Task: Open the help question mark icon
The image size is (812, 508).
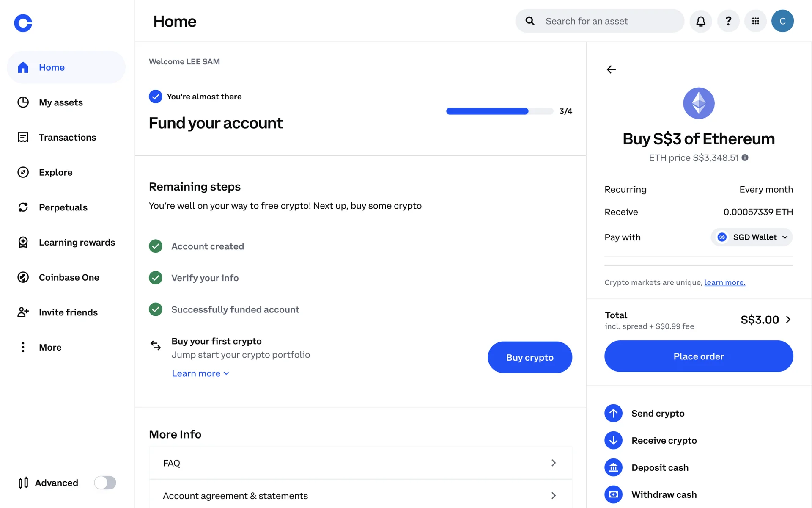Action: tap(728, 21)
